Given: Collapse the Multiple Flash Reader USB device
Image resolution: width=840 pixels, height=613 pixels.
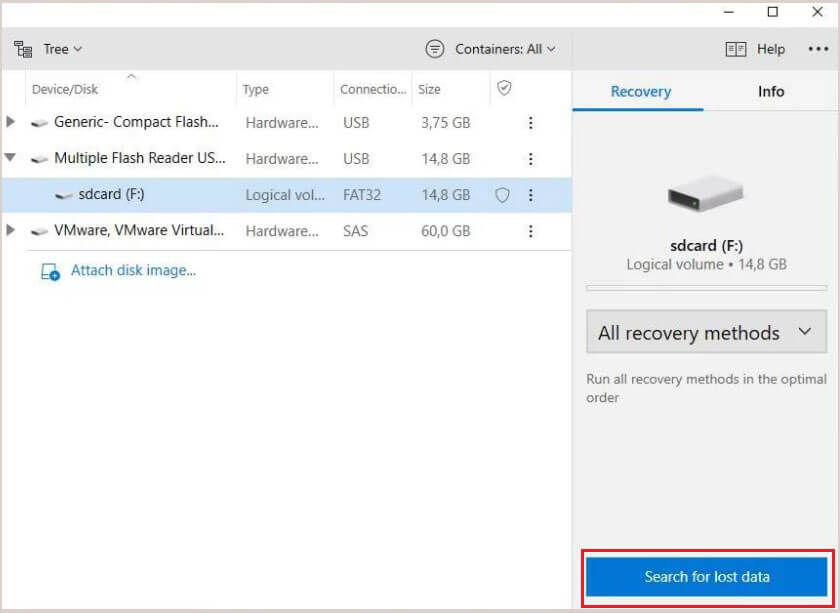Looking at the screenshot, I should (11, 158).
